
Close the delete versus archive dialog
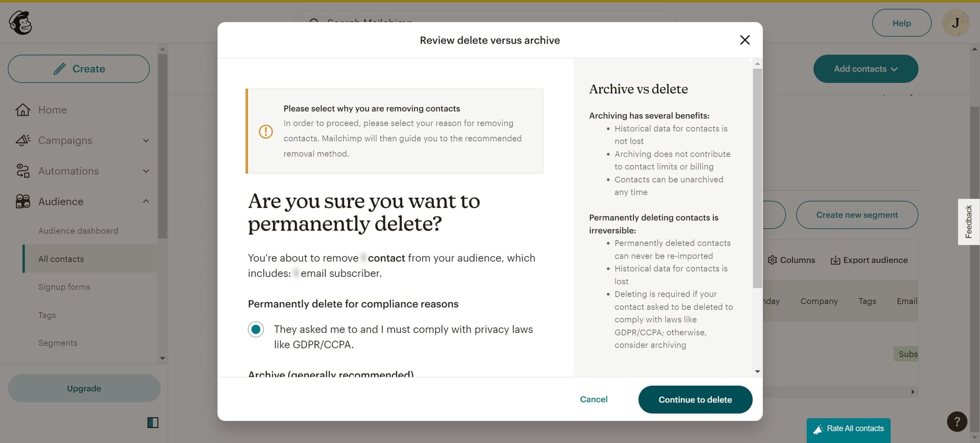pyautogui.click(x=745, y=40)
